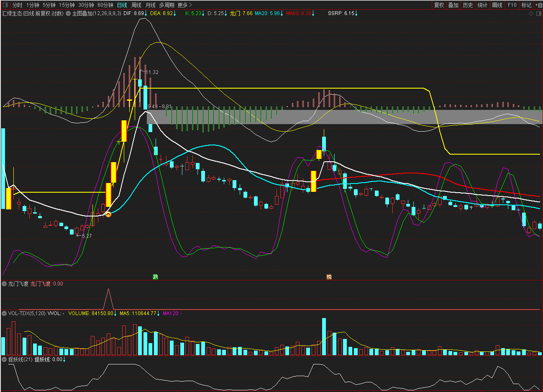The height and width of the screenshot is (392, 543).
Task: Click the 复权 button
Action: click(x=439, y=5)
